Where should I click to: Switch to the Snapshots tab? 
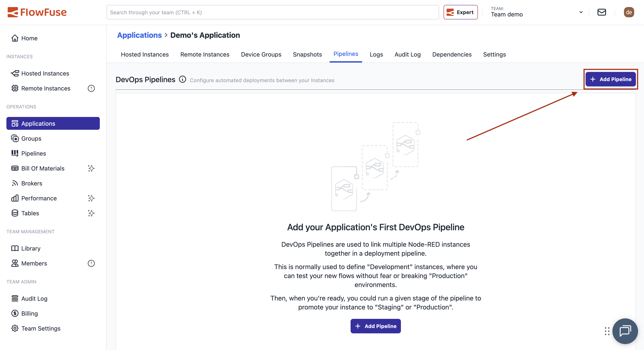click(307, 54)
